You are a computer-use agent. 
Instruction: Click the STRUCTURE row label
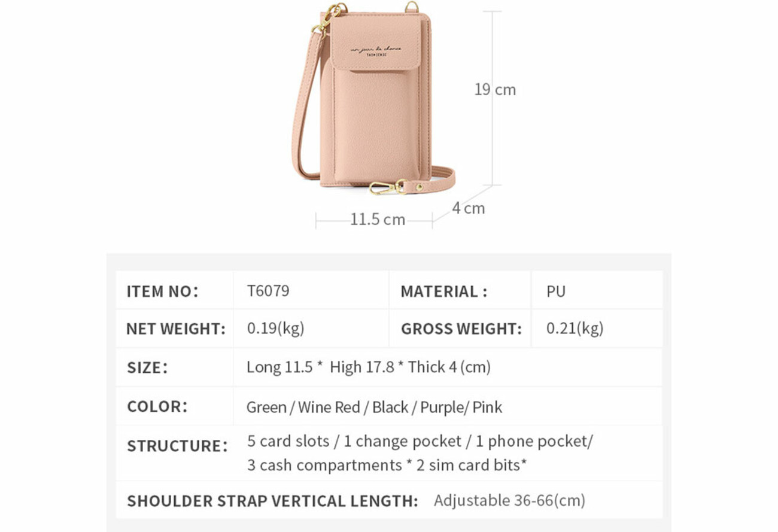pos(177,446)
